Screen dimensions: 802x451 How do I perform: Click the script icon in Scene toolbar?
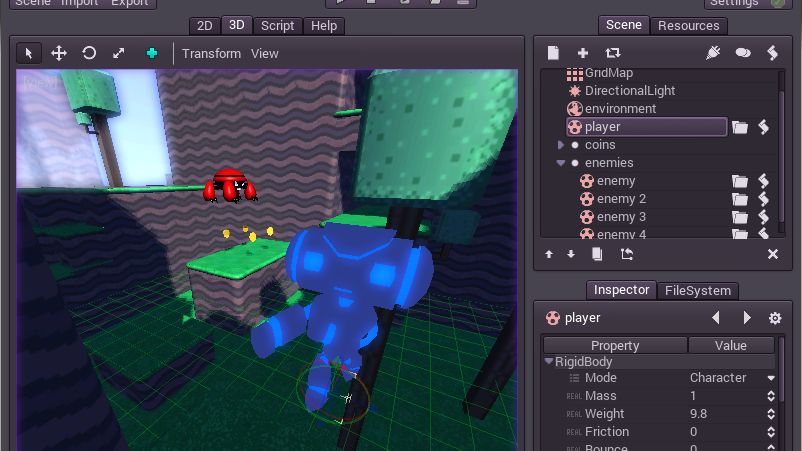(772, 53)
